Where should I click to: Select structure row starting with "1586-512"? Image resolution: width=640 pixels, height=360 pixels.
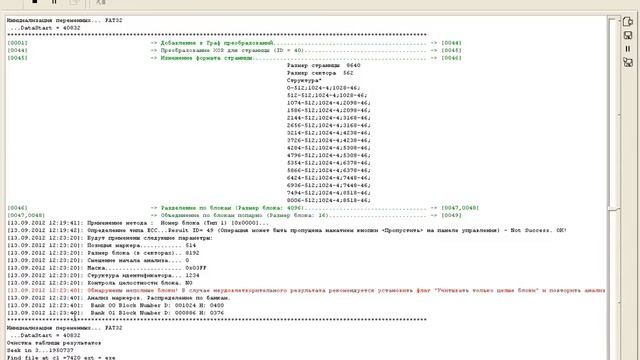pos(329,110)
